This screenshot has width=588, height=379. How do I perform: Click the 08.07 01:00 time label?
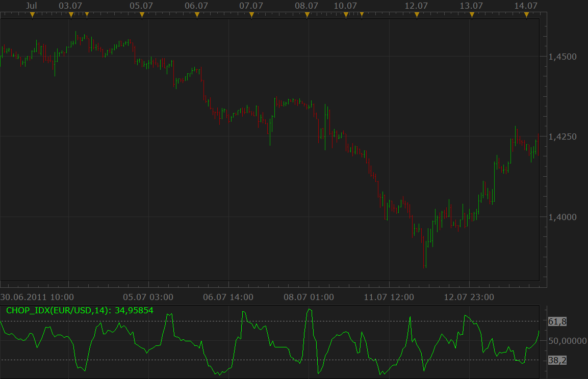point(309,297)
